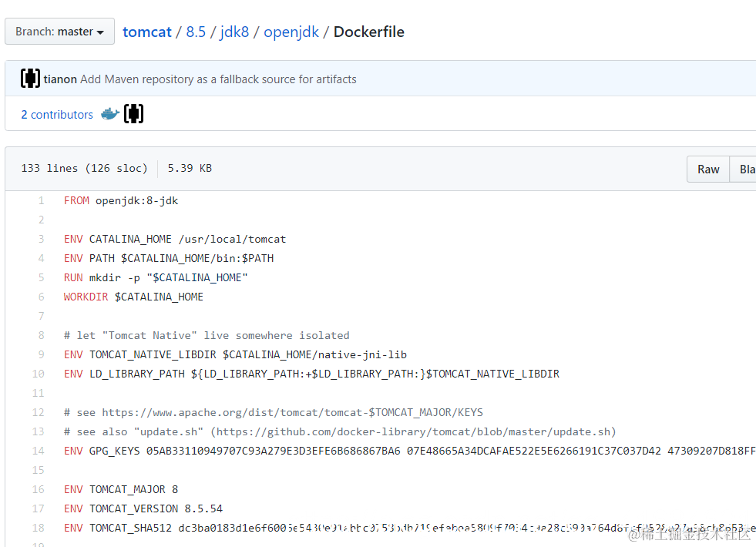Click the 'ENV TOMCAT_NATIVE_LIBDIR' line

[235, 354]
